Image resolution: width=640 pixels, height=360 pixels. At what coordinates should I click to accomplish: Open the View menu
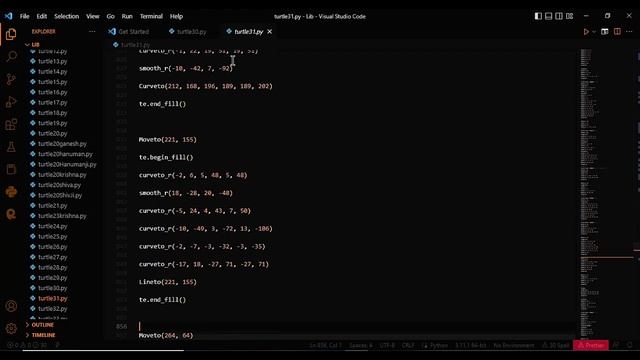click(93, 16)
